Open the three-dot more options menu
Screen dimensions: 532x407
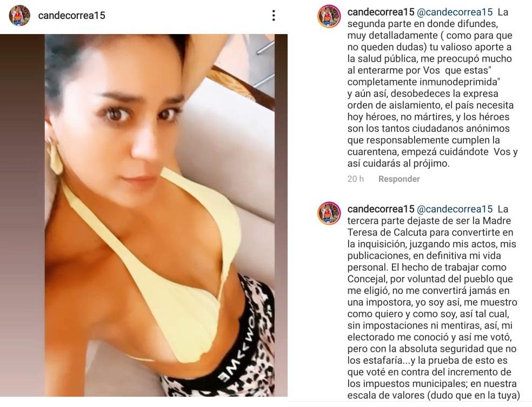tap(274, 15)
